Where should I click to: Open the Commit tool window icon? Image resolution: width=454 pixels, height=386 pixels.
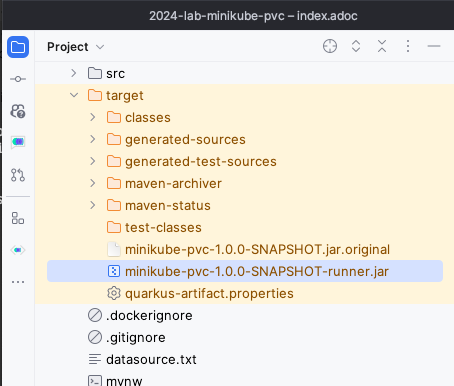click(x=18, y=79)
